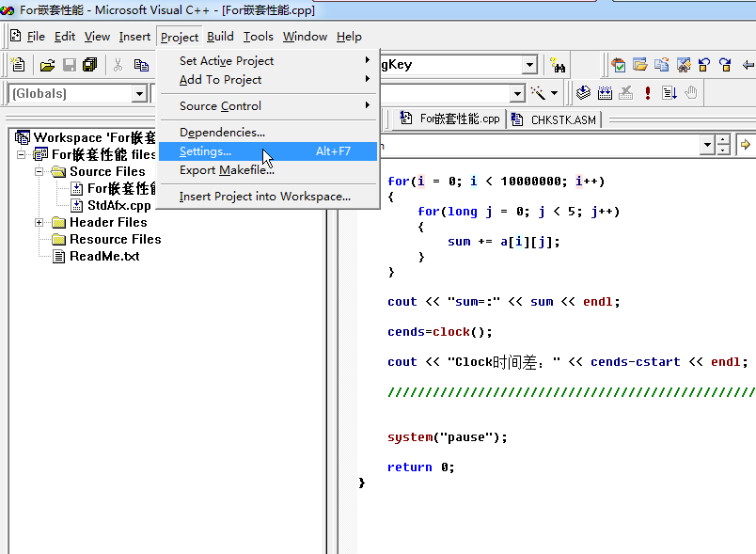
Task: Click the Compile icon in build toolbar
Action: pos(583,93)
